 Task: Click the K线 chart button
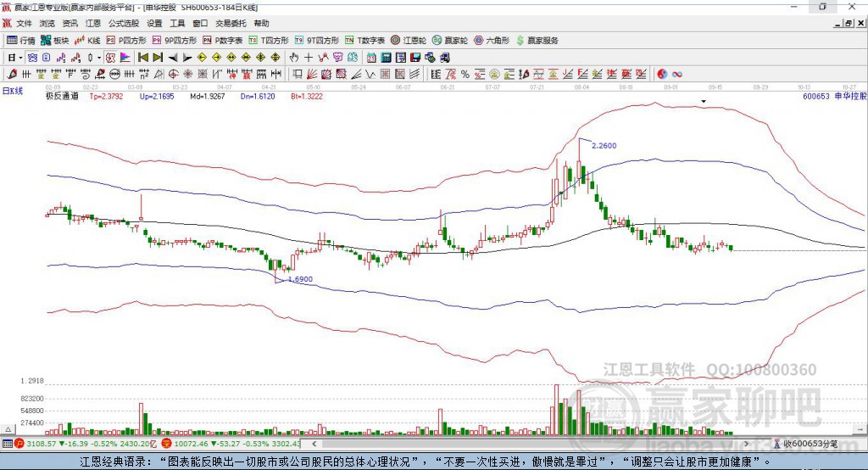click(87, 41)
